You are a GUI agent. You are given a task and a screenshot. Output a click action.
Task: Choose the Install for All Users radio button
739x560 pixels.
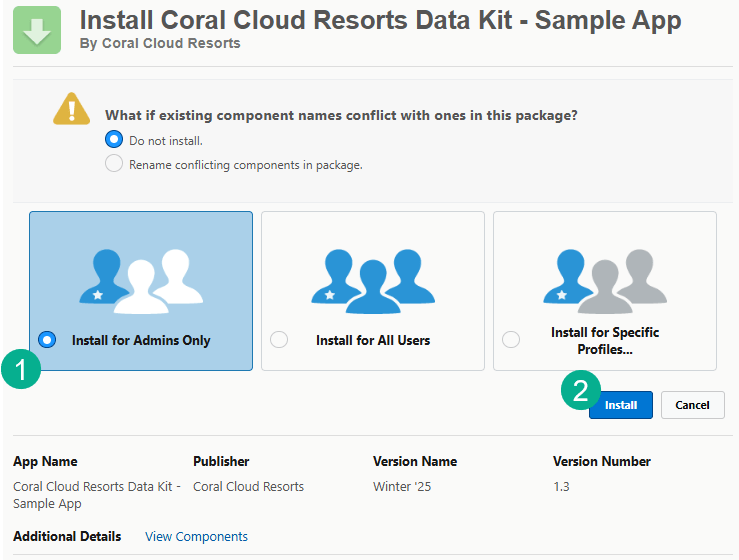tap(279, 340)
